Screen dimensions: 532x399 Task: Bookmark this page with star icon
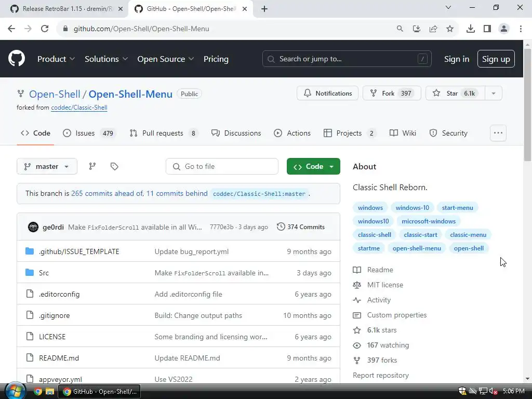[450, 29]
